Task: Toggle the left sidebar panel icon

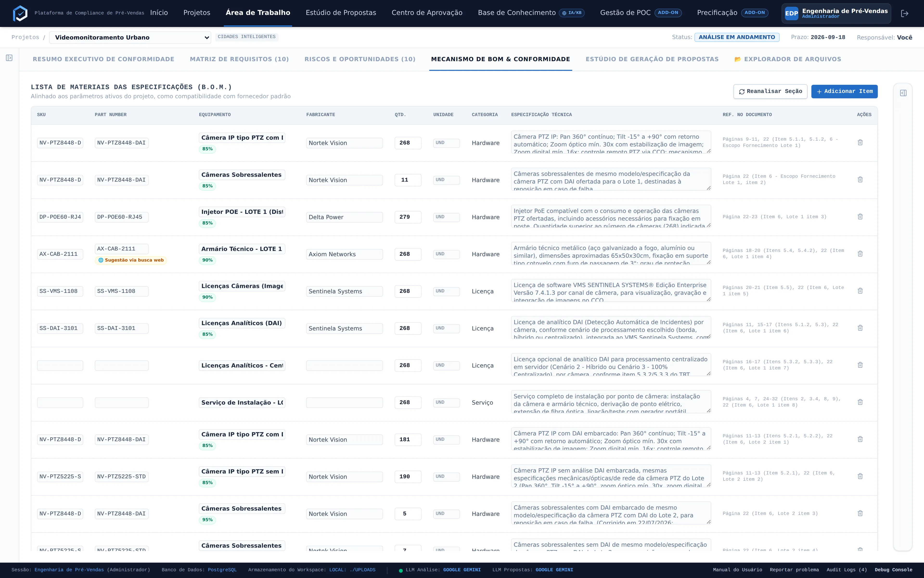Action: 9,58
